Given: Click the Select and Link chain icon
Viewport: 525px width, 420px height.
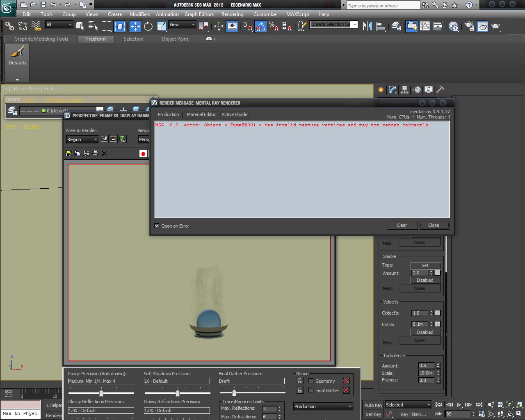Looking at the screenshot, I should 9,26.
